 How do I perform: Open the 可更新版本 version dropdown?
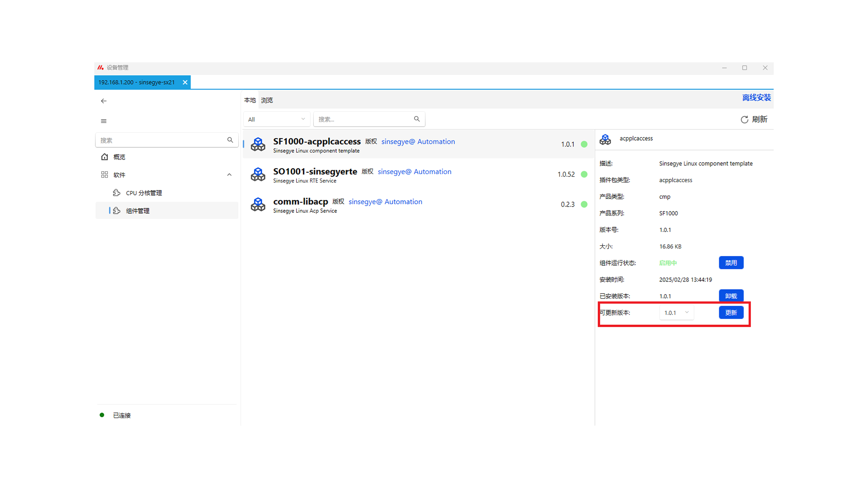click(x=676, y=313)
